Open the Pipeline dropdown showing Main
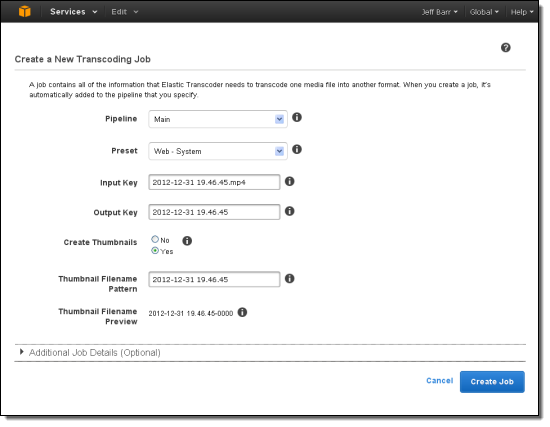The width and height of the screenshot is (550, 427). point(218,119)
